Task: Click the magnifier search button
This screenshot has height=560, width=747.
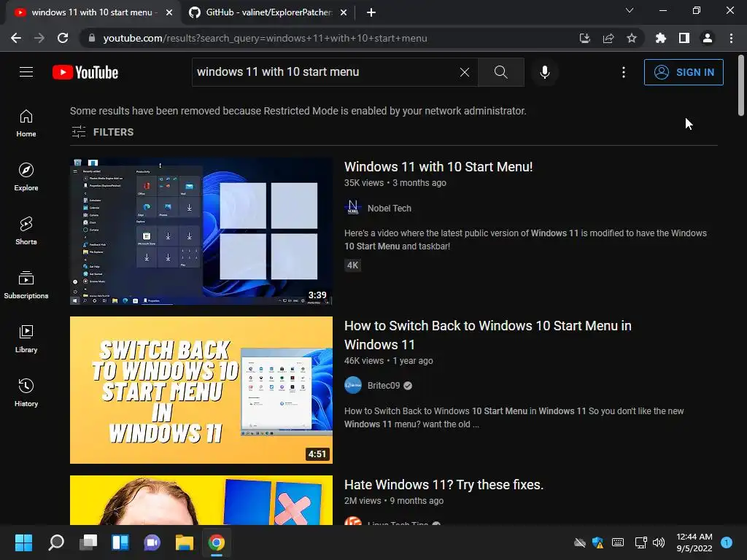Action: coord(500,72)
